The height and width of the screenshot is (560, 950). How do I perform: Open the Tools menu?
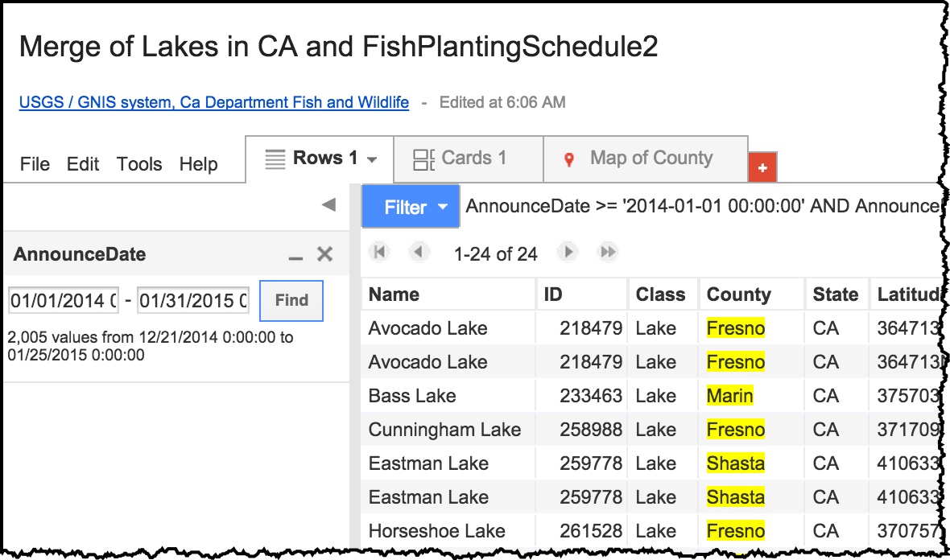(139, 164)
